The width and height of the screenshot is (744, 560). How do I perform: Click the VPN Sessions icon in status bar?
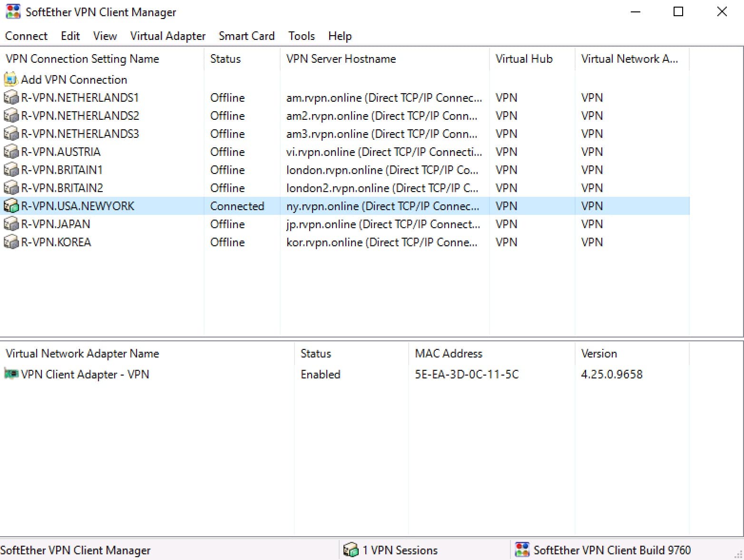point(351,550)
